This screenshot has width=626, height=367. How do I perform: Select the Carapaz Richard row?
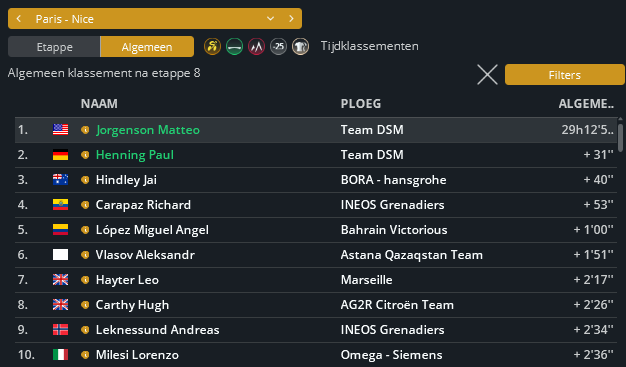click(x=316, y=205)
